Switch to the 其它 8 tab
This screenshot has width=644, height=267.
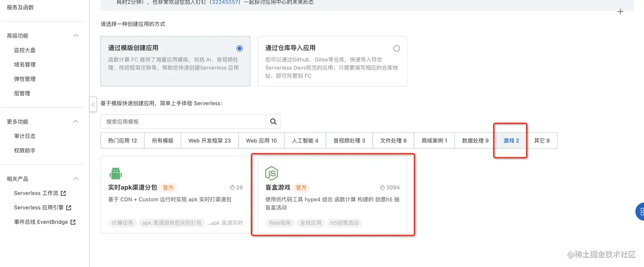coord(542,141)
